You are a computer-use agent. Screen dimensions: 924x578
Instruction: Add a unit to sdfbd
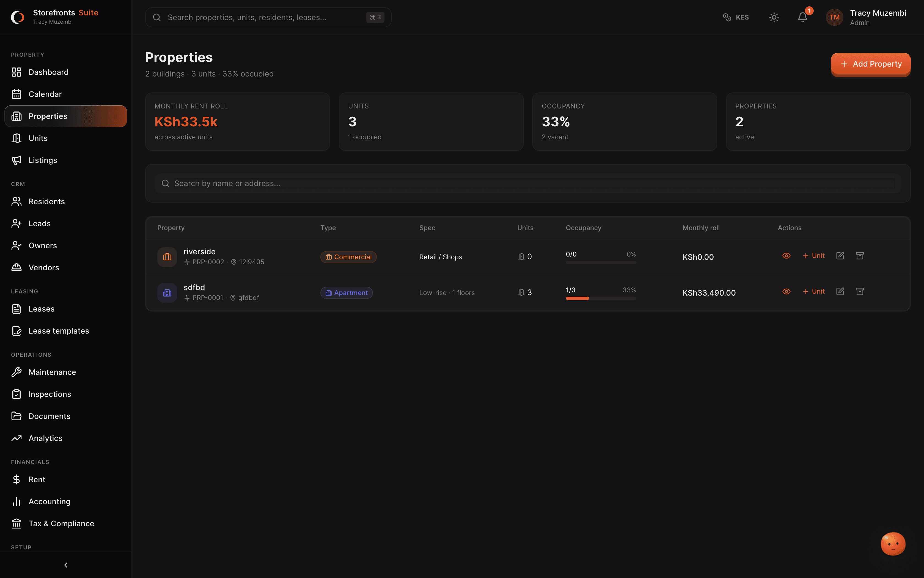pyautogui.click(x=814, y=291)
